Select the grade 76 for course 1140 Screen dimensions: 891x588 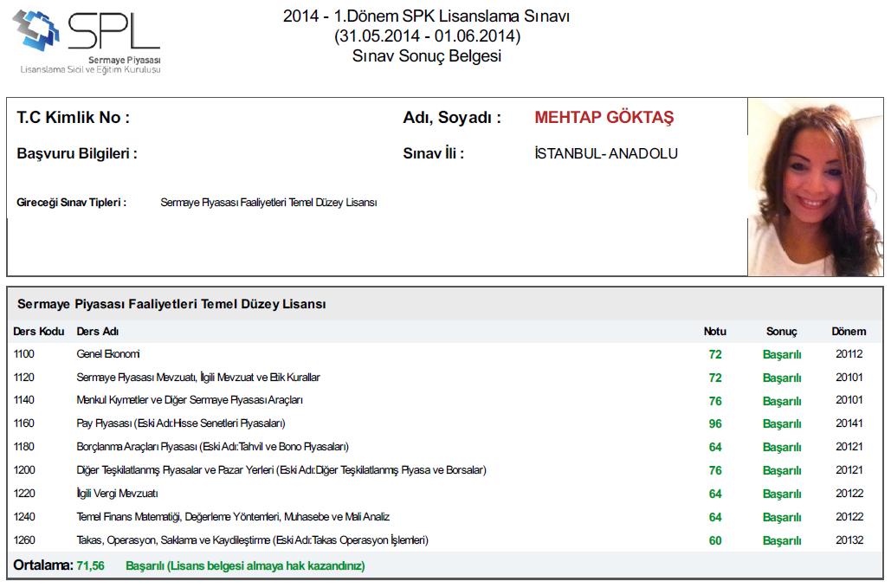715,401
